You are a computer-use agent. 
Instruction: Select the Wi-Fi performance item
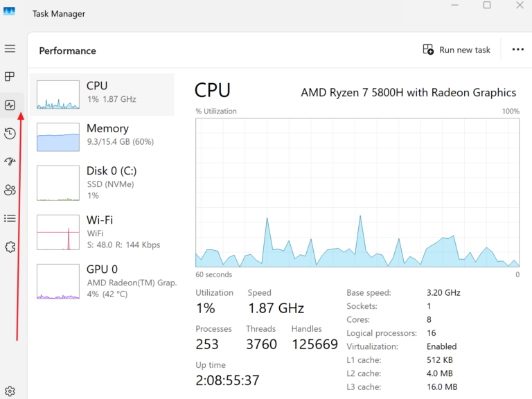point(103,231)
